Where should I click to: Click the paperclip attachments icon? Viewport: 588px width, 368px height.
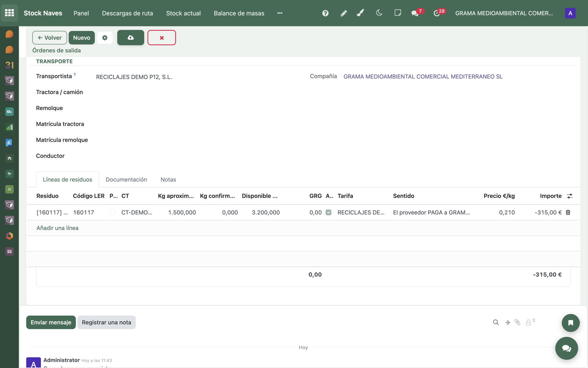517,322
